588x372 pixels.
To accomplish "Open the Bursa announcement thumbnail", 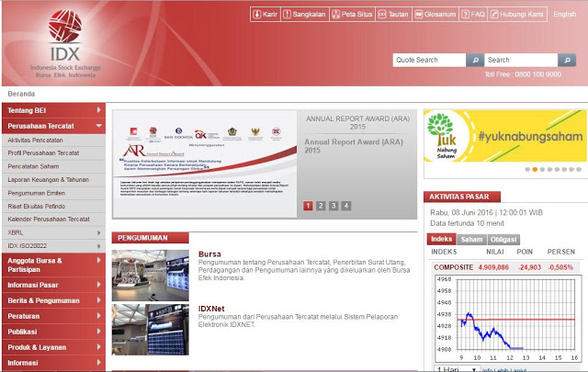I will click(151, 275).
